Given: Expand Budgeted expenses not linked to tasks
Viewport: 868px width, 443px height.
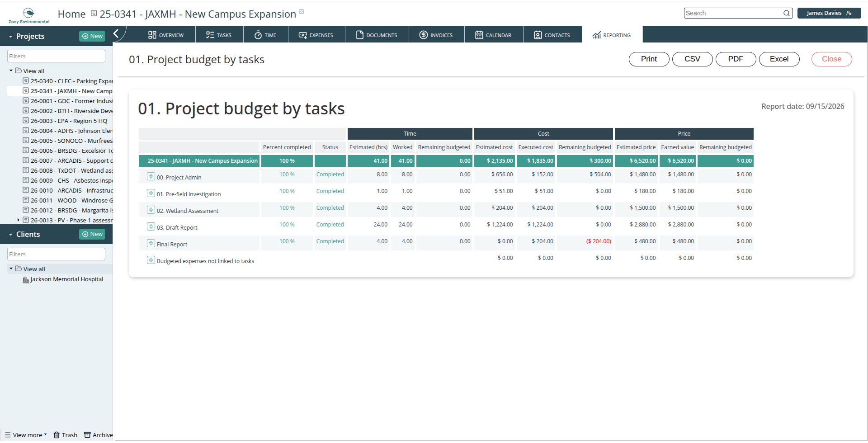Looking at the screenshot, I should click(151, 260).
